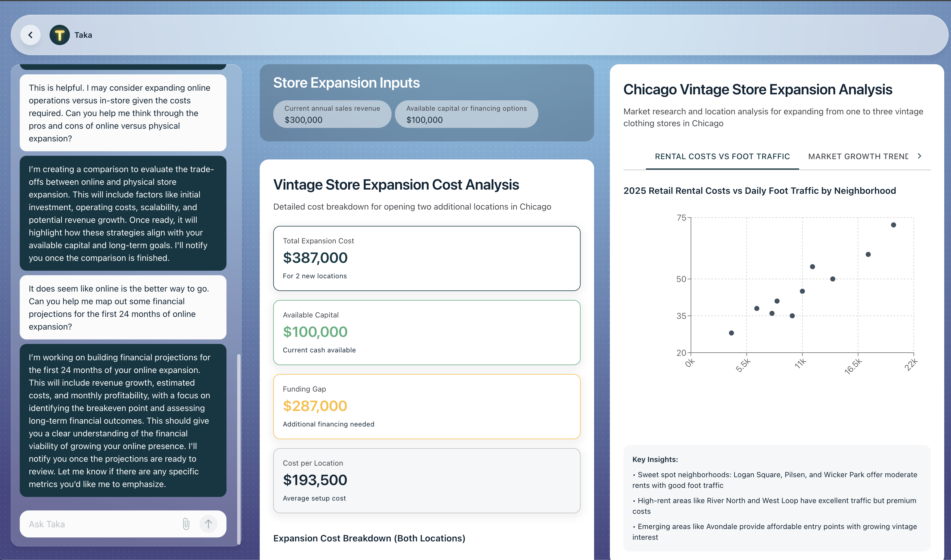The width and height of the screenshot is (951, 560).
Task: Click Taka's reply about creating a comparison
Action: 123,213
